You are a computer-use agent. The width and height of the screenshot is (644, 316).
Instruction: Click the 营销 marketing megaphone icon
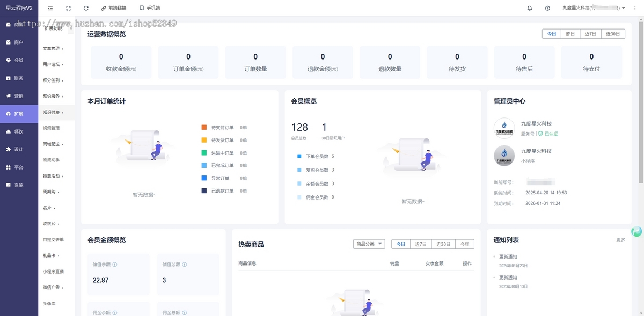tap(9, 95)
